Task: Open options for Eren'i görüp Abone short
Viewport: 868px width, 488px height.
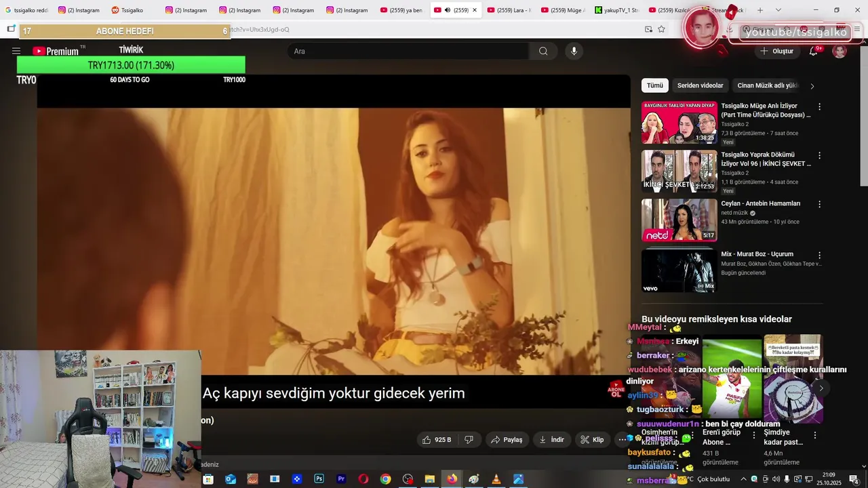Action: pyautogui.click(x=754, y=435)
